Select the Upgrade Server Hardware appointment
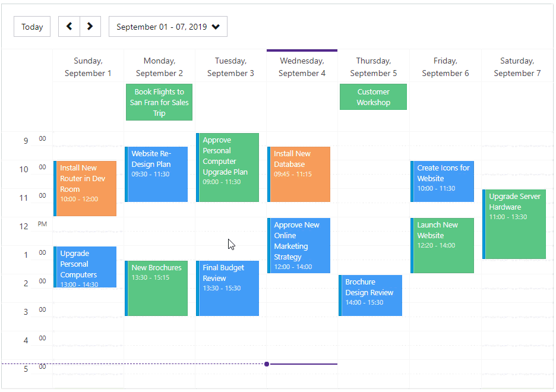556x392 pixels. point(515,224)
